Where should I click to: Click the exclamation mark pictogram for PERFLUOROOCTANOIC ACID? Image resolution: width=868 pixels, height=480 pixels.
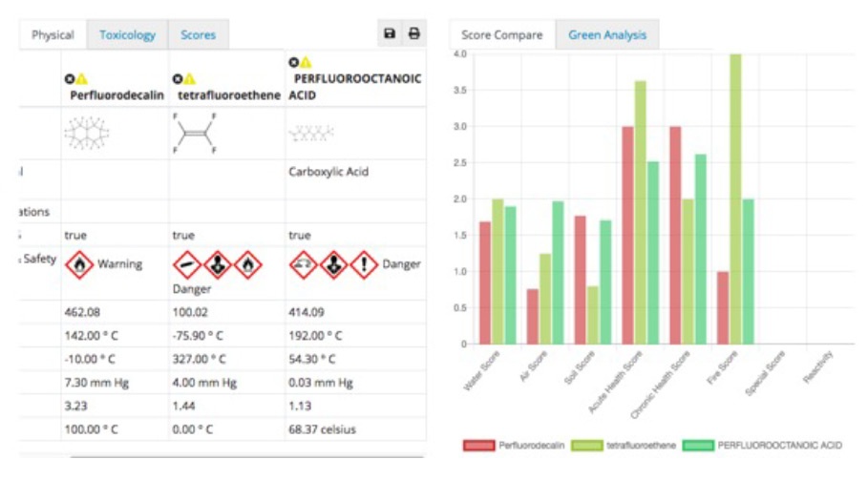point(363,264)
